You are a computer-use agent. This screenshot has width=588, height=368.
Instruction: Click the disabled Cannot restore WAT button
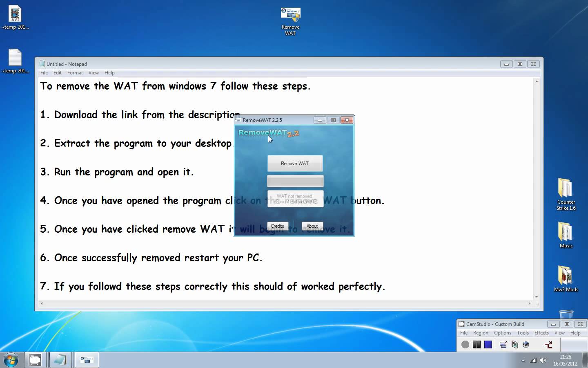point(295,199)
